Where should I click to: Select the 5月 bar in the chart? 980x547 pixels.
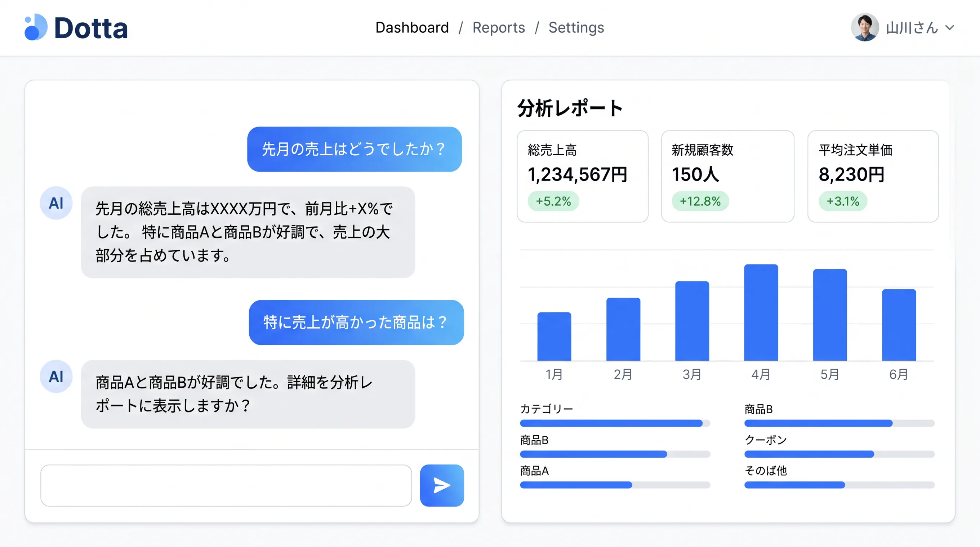(830, 315)
